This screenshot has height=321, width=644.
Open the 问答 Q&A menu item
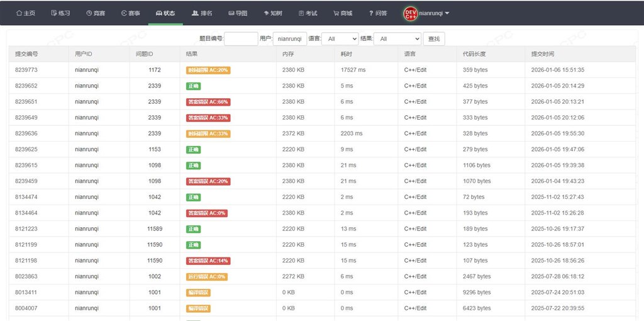point(378,13)
